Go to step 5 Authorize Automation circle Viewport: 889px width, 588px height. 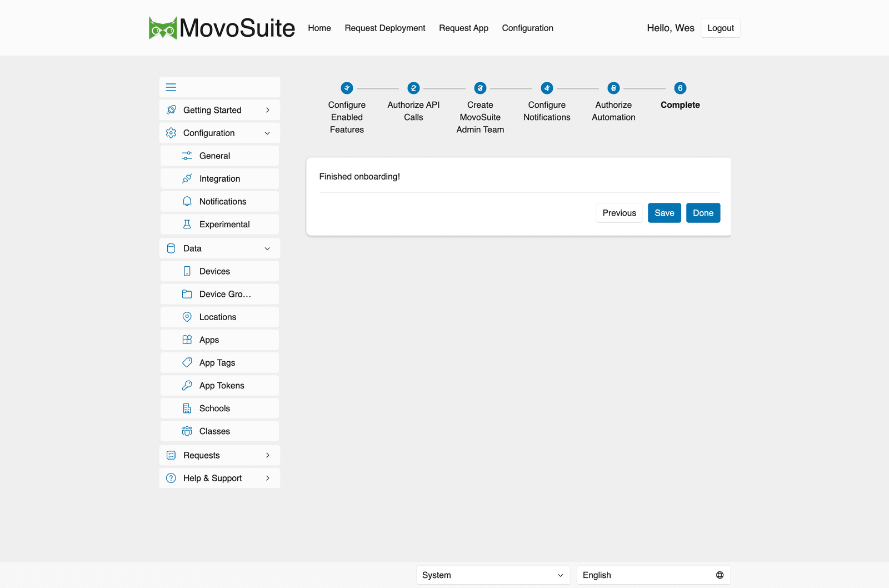click(x=613, y=88)
